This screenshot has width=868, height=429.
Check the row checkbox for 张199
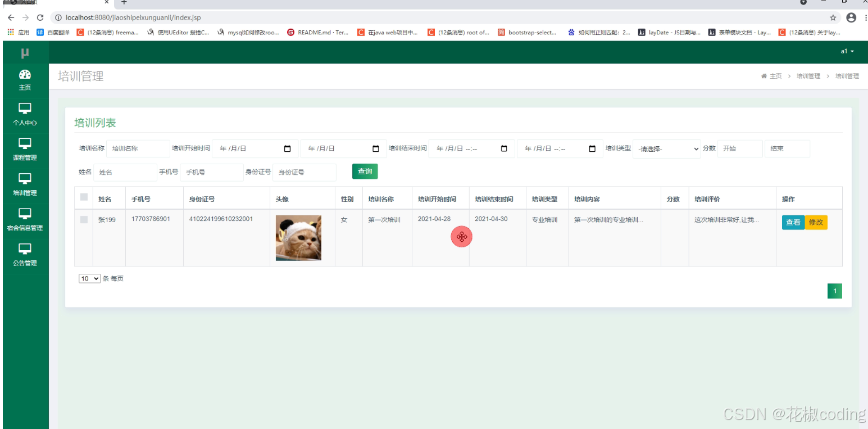click(x=83, y=219)
